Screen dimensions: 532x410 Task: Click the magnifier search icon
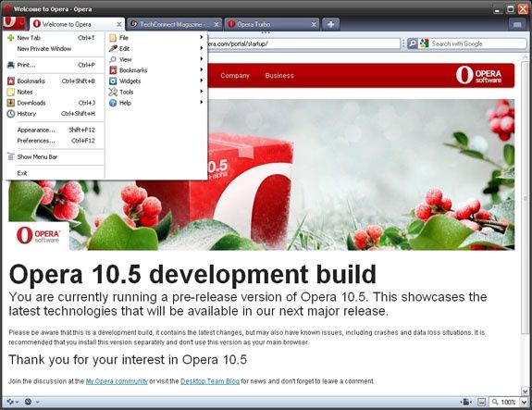click(x=413, y=43)
